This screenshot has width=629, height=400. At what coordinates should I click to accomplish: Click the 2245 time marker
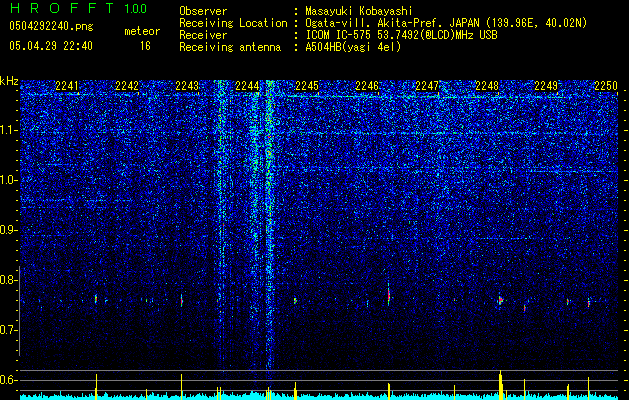point(307,86)
